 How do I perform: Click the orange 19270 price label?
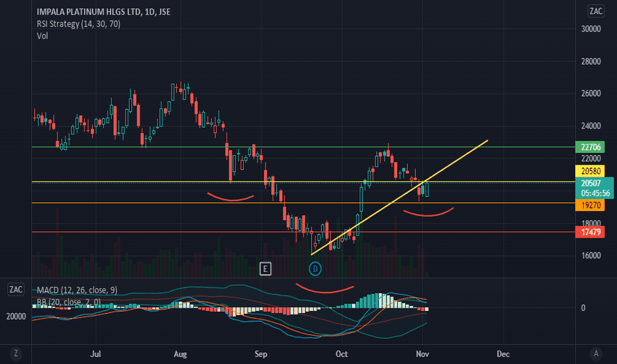[591, 205]
